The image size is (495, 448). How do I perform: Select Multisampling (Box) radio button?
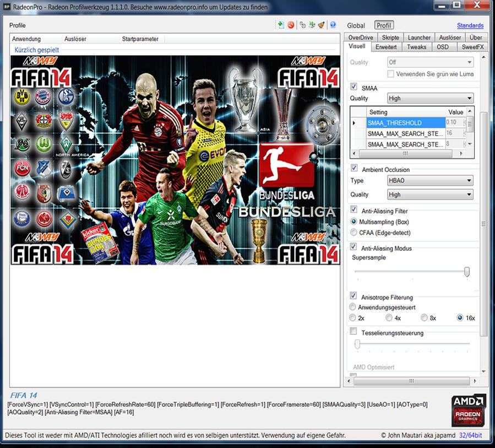[353, 222]
